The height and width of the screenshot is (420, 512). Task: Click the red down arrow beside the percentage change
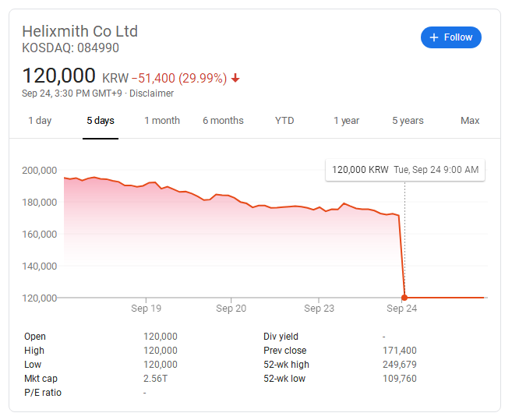click(235, 79)
